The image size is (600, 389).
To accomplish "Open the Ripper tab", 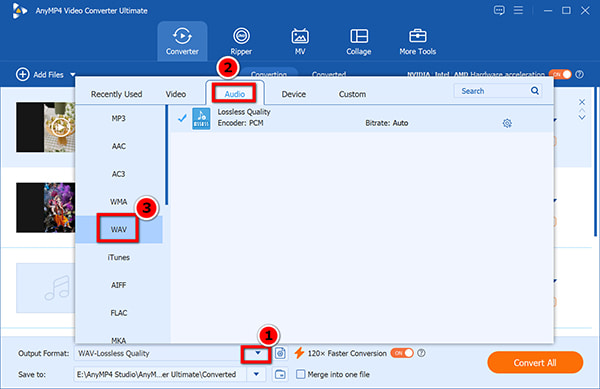I will pos(241,41).
